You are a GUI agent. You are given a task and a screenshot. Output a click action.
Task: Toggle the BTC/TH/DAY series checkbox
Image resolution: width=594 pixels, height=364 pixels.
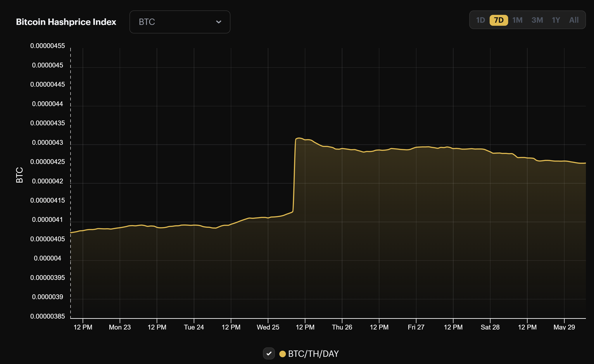pos(269,354)
